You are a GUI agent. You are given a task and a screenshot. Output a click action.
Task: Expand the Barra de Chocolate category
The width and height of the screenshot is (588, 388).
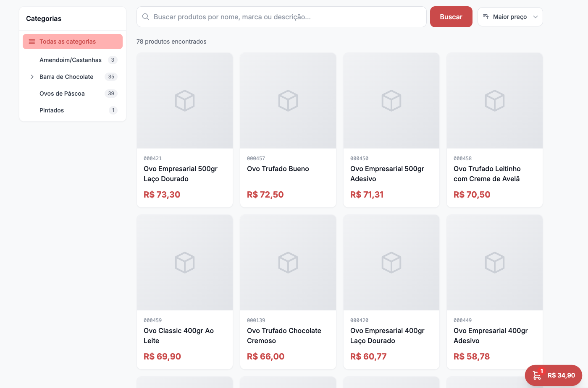click(32, 77)
